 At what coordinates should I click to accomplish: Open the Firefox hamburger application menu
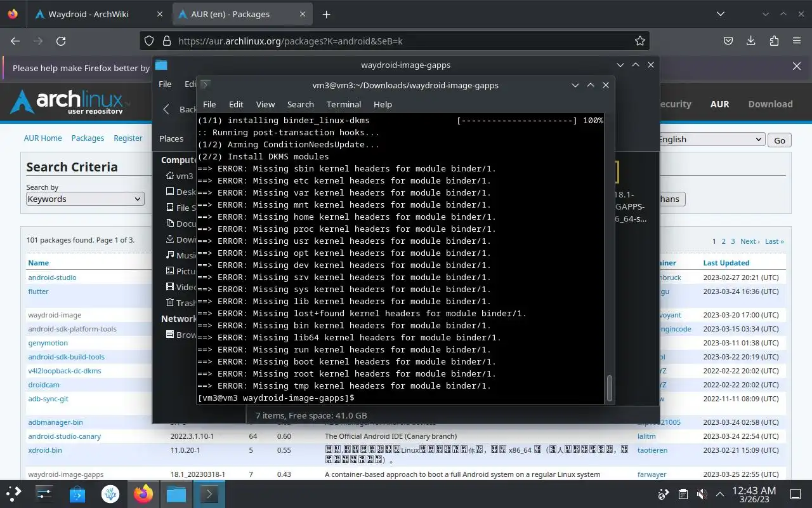coord(797,41)
